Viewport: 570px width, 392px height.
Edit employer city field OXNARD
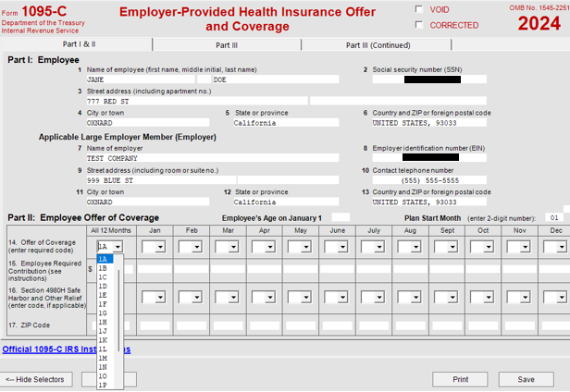click(x=148, y=202)
